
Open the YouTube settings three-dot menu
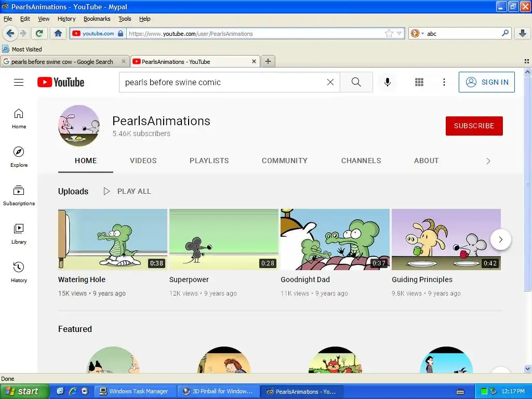click(444, 82)
